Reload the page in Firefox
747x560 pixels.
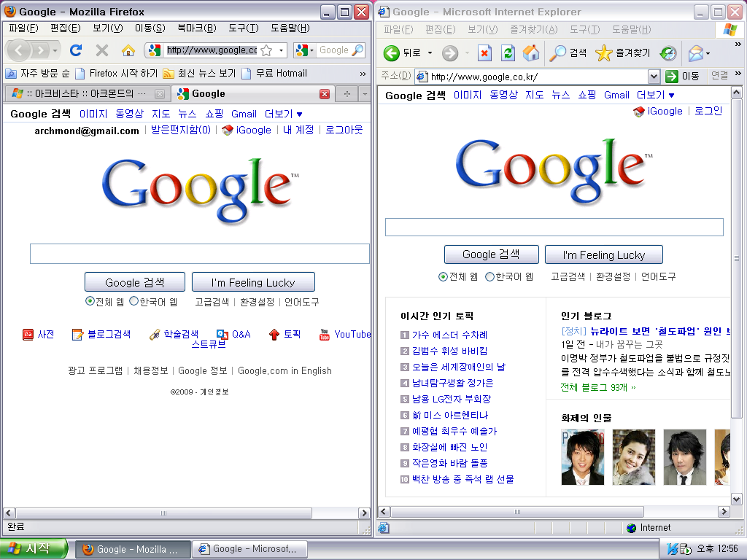(76, 50)
